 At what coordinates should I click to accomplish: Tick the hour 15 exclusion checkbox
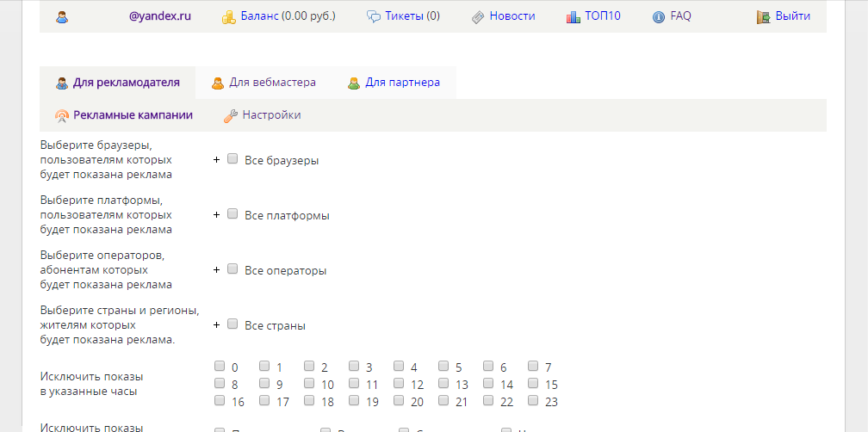[534, 383]
